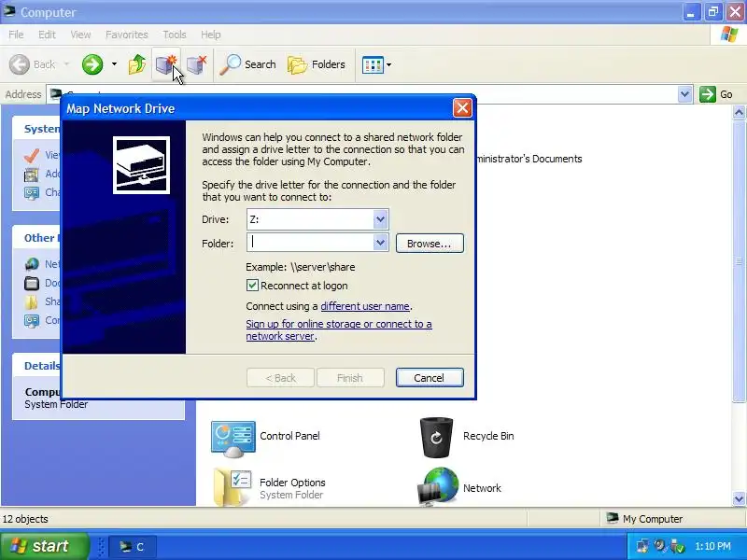
Task: Open Search in the toolbar
Action: [247, 64]
